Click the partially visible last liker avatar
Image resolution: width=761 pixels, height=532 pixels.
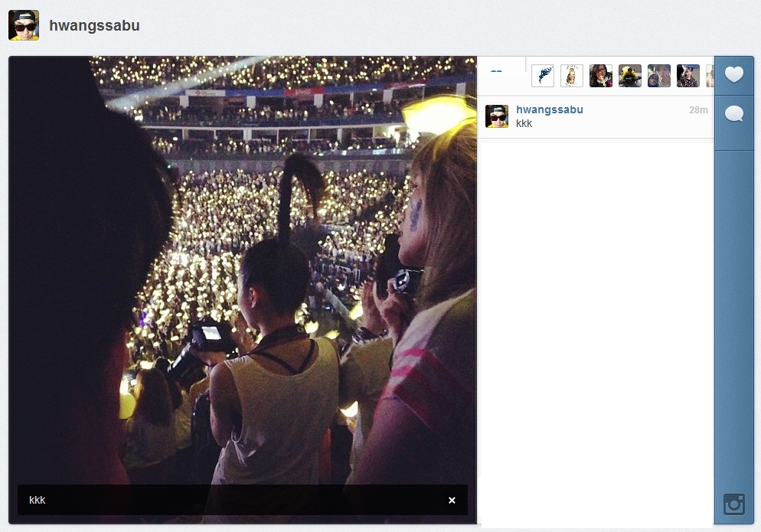pos(710,76)
